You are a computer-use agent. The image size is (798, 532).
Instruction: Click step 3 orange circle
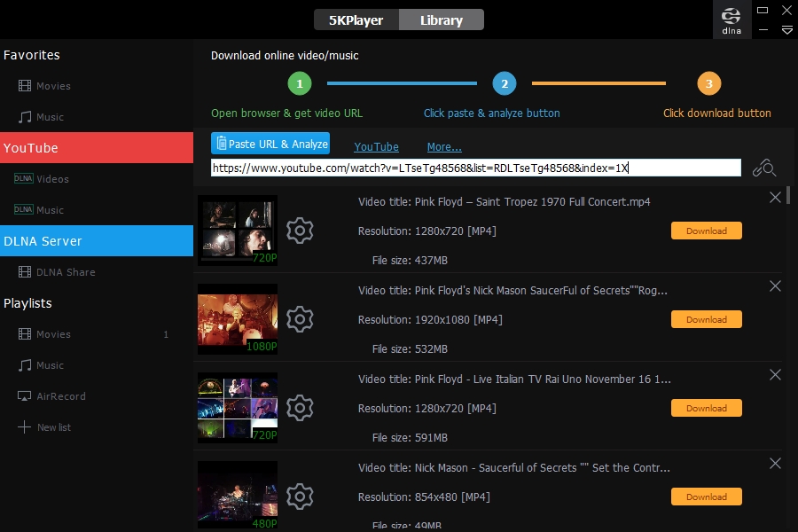[x=709, y=83]
